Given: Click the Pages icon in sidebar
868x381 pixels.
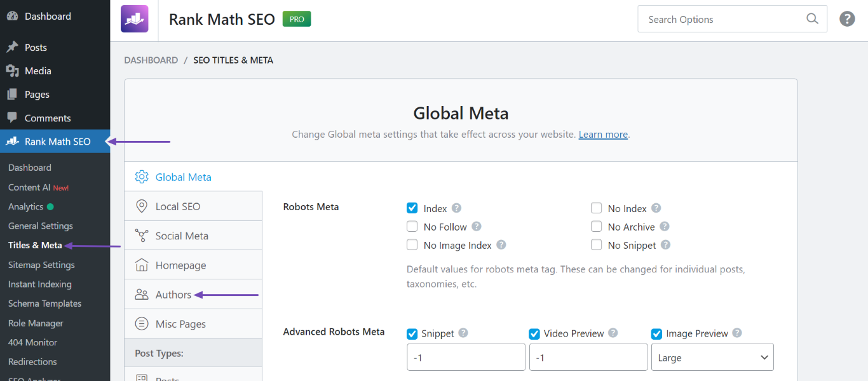Looking at the screenshot, I should coord(12,95).
